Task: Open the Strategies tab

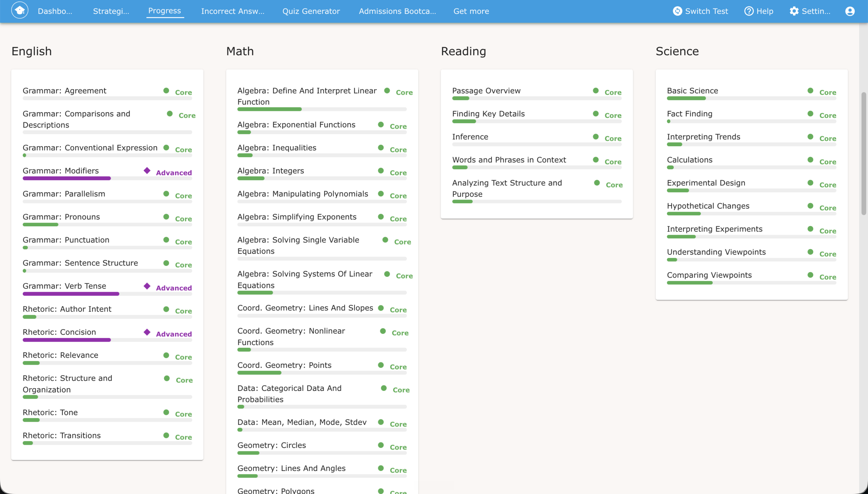Action: (x=111, y=11)
